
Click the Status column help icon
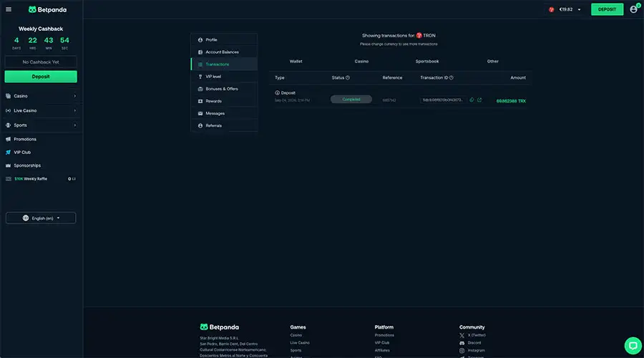348,77
